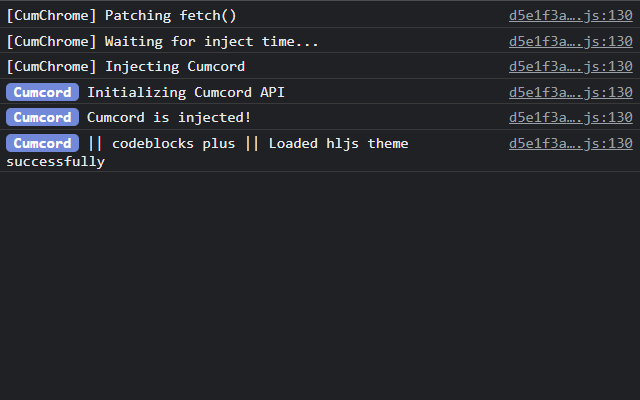Click the Loaded hljs theme text

[338, 143]
